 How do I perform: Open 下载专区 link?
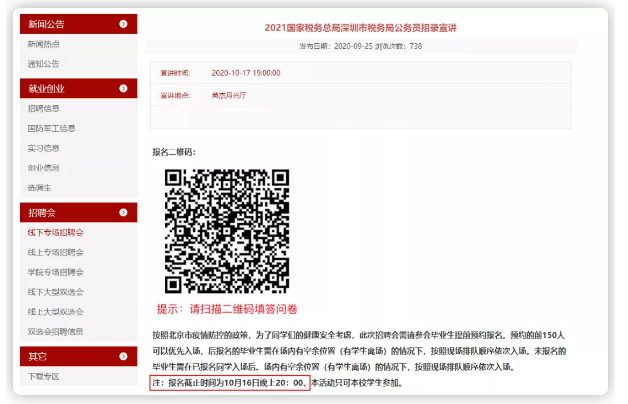43,376
